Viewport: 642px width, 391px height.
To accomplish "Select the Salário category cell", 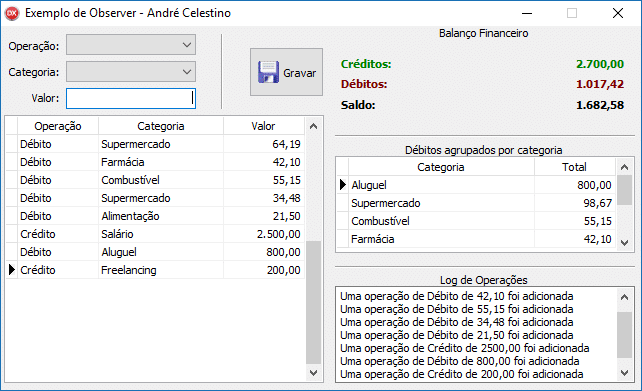I will coord(161,234).
